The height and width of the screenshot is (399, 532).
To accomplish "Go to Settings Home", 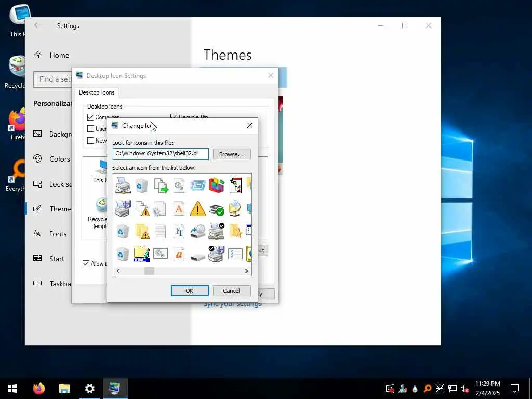I will point(51,55).
